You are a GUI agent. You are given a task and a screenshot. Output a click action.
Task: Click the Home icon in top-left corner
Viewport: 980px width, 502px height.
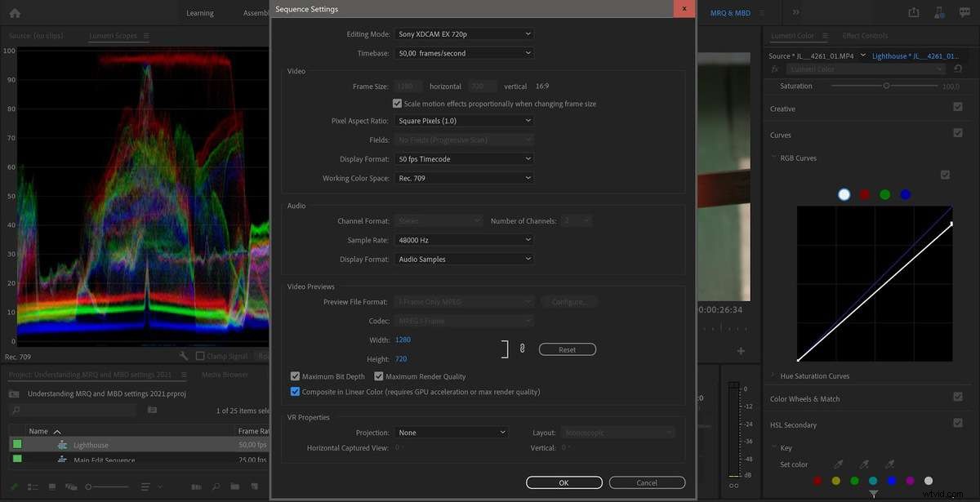[13, 12]
